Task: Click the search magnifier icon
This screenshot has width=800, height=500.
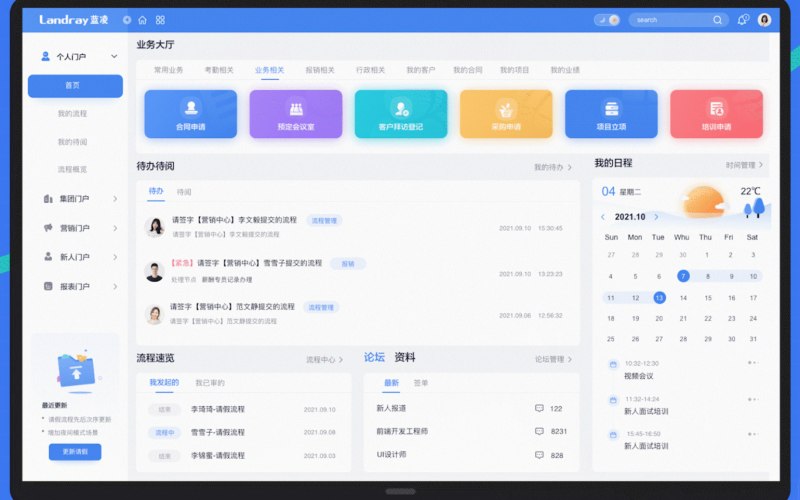Action: (x=717, y=20)
